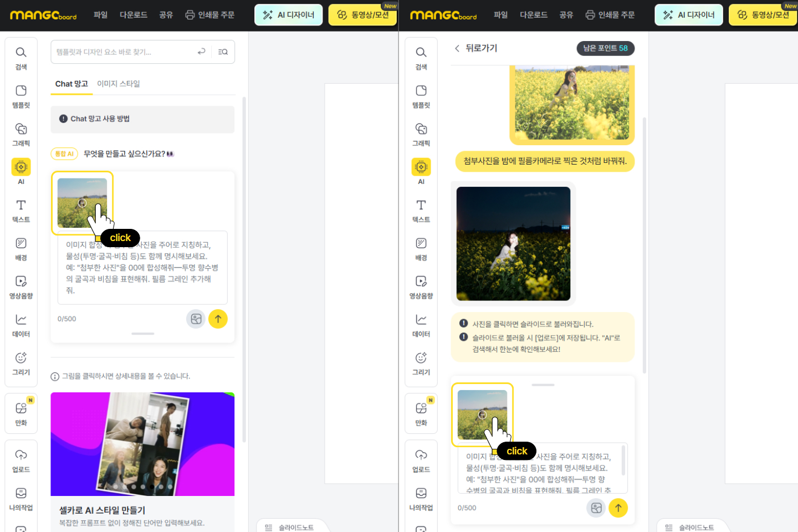
Task: Click the filter list icon in the search box
Action: (223, 52)
